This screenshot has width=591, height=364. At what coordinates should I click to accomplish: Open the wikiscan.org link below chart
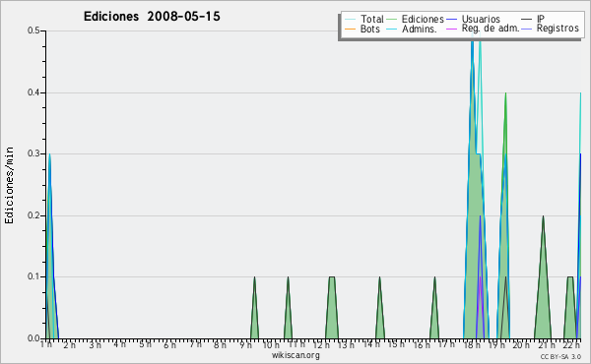[x=295, y=355]
